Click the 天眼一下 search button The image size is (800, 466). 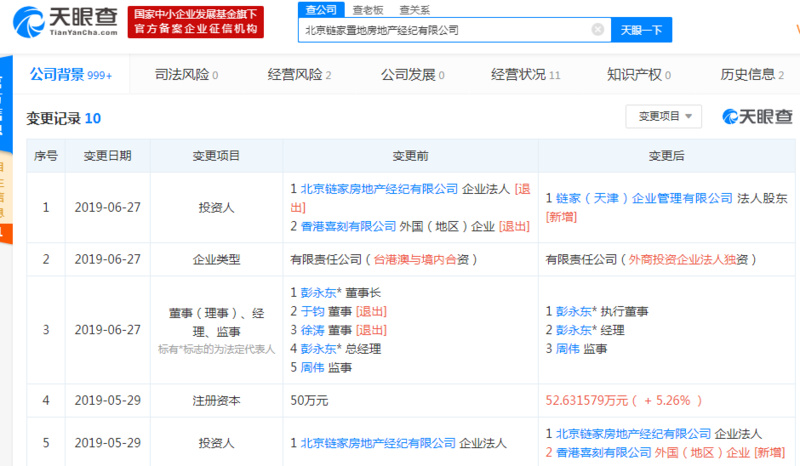[641, 30]
